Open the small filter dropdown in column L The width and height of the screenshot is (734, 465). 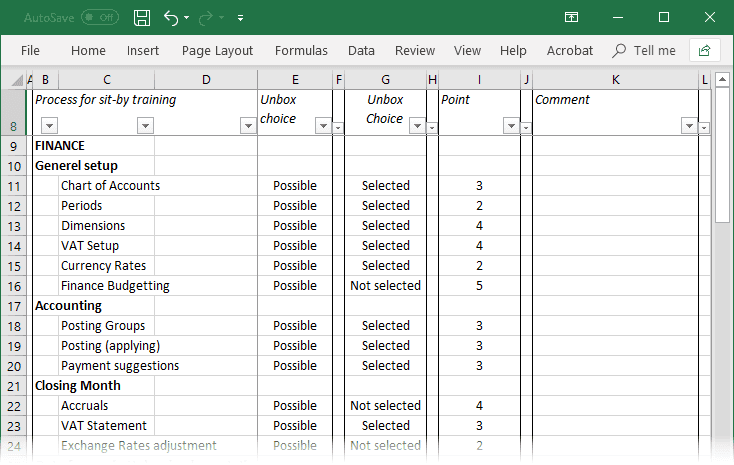(x=704, y=127)
